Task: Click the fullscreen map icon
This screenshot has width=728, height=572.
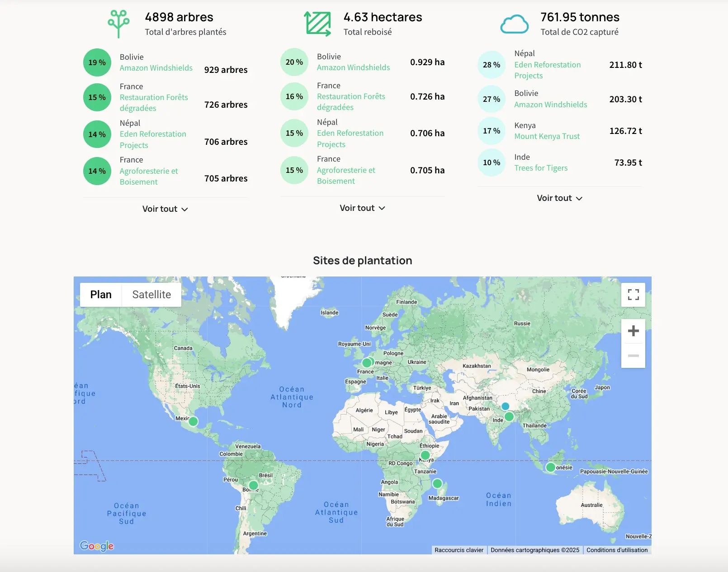Action: (x=633, y=295)
